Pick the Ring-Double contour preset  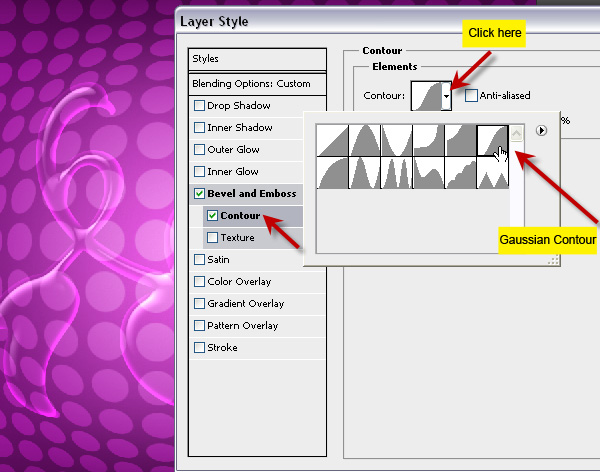[x=397, y=173]
